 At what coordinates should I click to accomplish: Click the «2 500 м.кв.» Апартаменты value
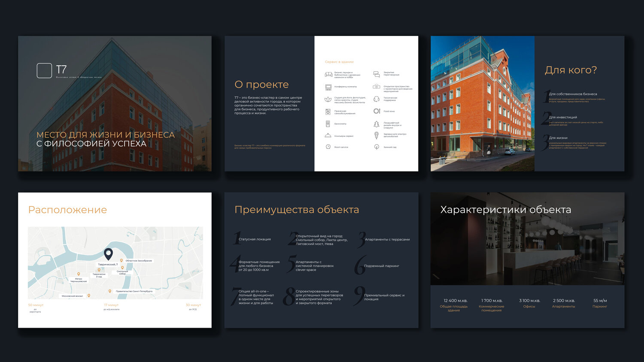pyautogui.click(x=564, y=301)
